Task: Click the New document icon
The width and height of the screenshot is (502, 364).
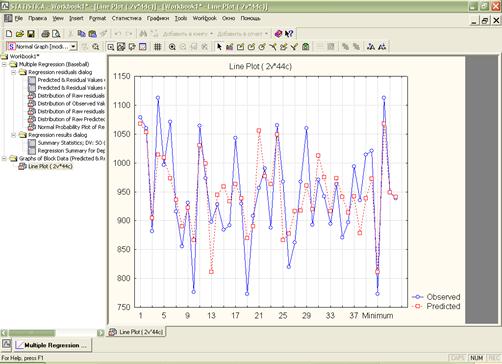Action: coord(9,34)
